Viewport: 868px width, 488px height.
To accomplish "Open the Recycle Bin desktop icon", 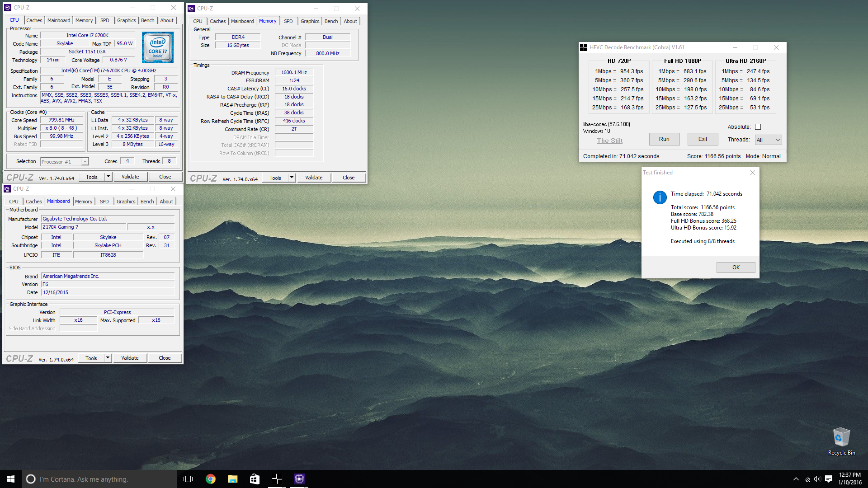I will coord(841,441).
